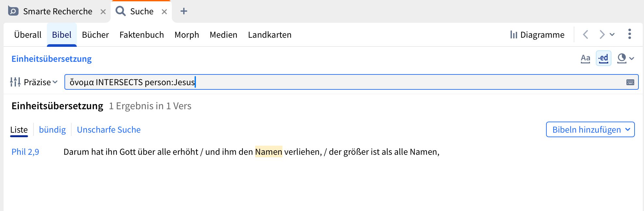Click the magnifier icon on Suche tab
The image size is (644, 211).
[121, 11]
